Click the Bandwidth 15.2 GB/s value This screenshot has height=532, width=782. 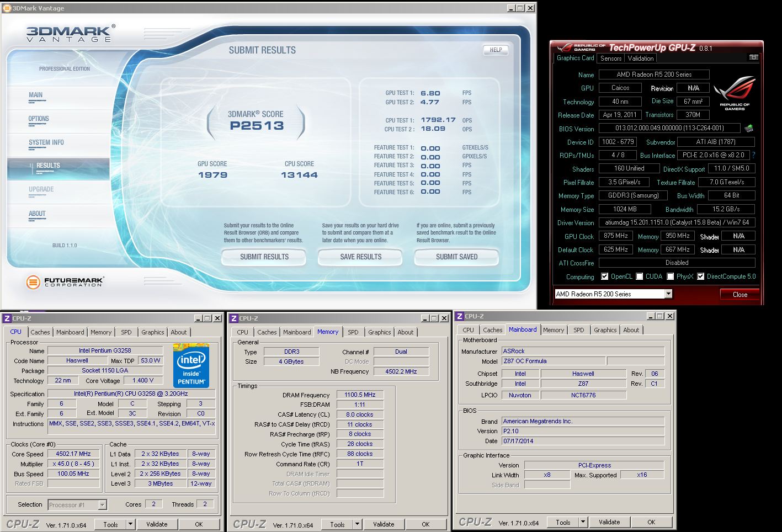(x=726, y=209)
